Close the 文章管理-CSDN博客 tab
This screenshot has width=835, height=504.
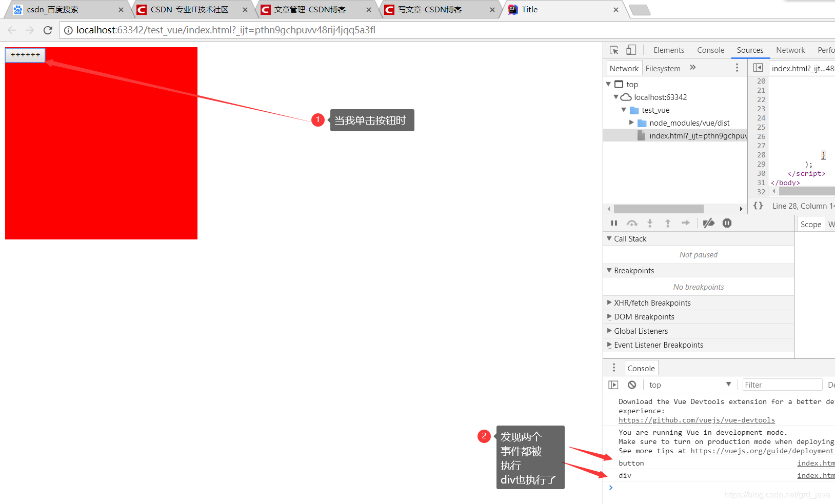pyautogui.click(x=369, y=10)
